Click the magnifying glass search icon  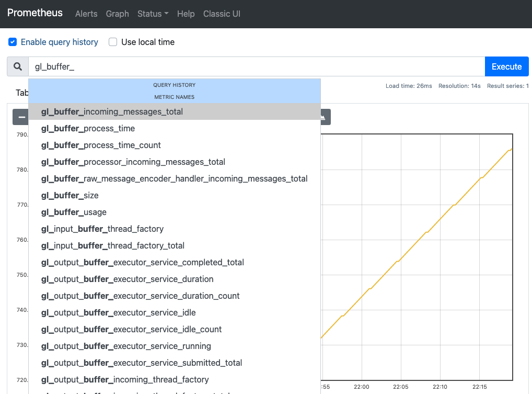pyautogui.click(x=18, y=67)
